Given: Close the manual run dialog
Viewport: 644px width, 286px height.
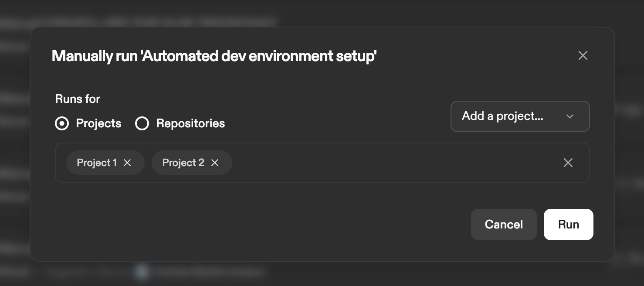Looking at the screenshot, I should tap(583, 55).
